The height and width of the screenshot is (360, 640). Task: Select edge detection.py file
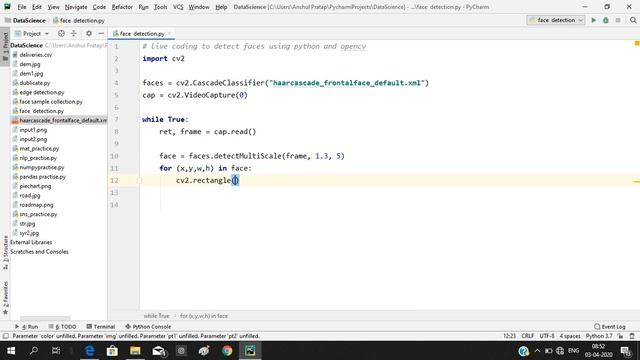tap(42, 92)
